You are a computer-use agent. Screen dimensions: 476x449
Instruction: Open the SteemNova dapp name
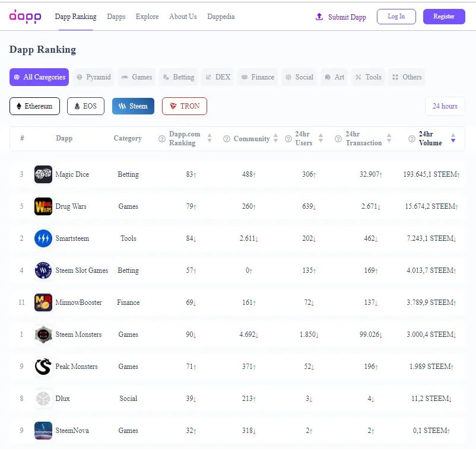point(72,431)
